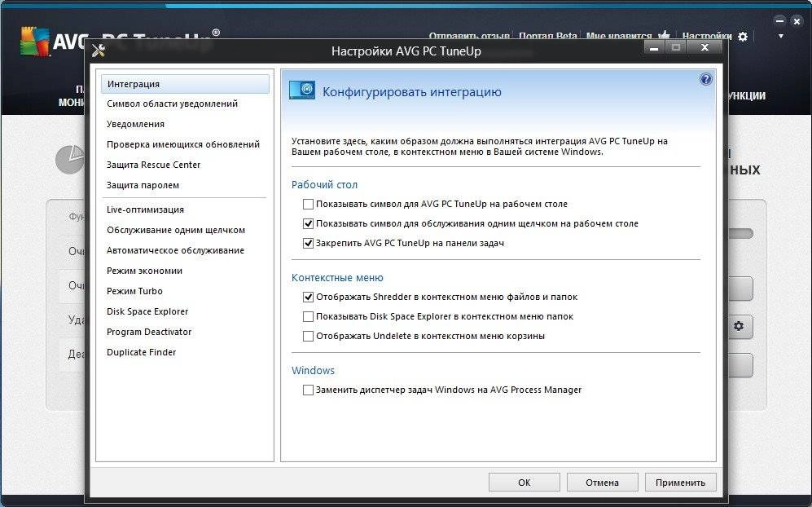
Task: Open the blue help question mark icon
Action: coord(705,79)
